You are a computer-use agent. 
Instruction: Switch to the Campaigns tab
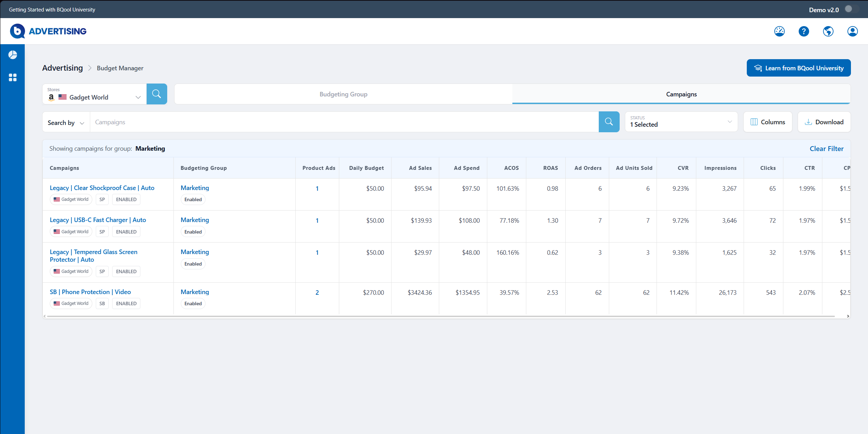point(681,94)
